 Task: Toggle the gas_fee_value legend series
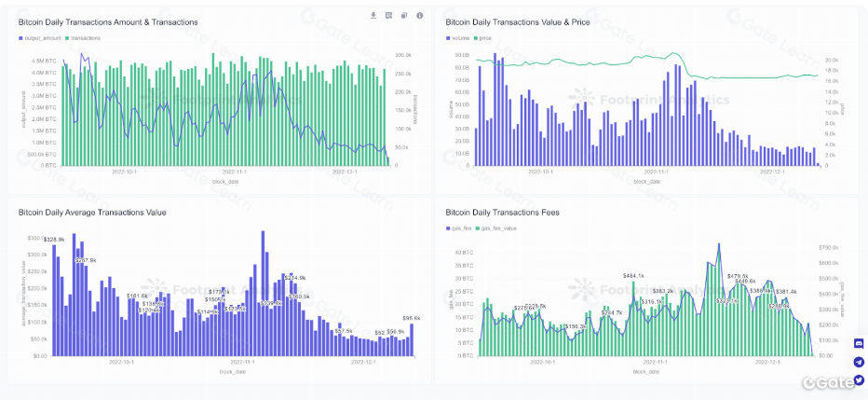pyautogui.click(x=495, y=228)
